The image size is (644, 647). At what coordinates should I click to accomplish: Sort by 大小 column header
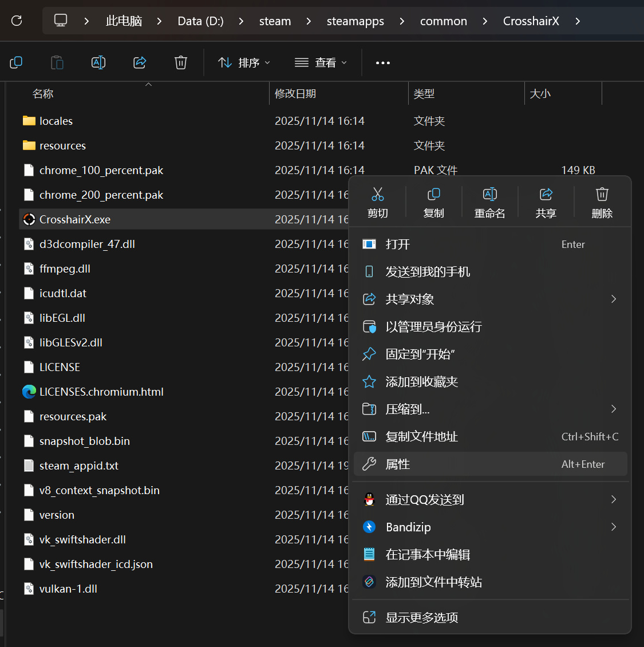pyautogui.click(x=540, y=94)
